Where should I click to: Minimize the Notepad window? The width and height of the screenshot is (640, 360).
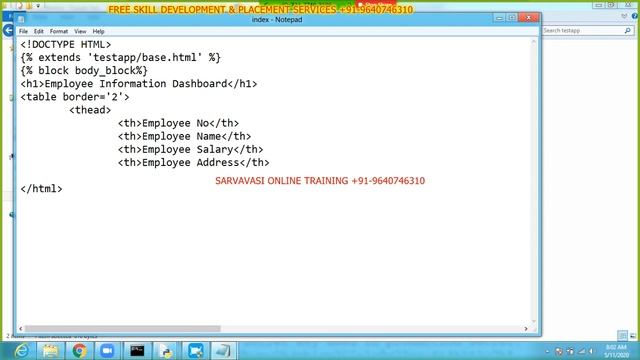[x=499, y=18]
